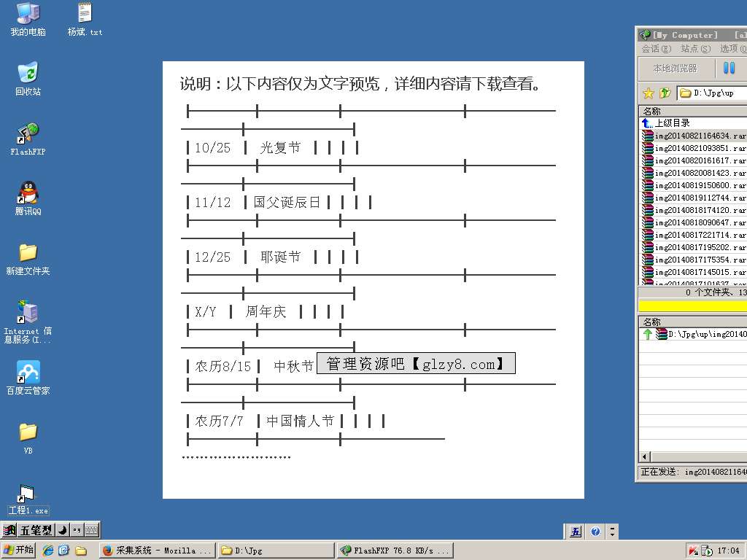This screenshot has width=747, height=560.
Task: Click the 管理资源吧【glzy8.com】 label
Action: (x=416, y=363)
